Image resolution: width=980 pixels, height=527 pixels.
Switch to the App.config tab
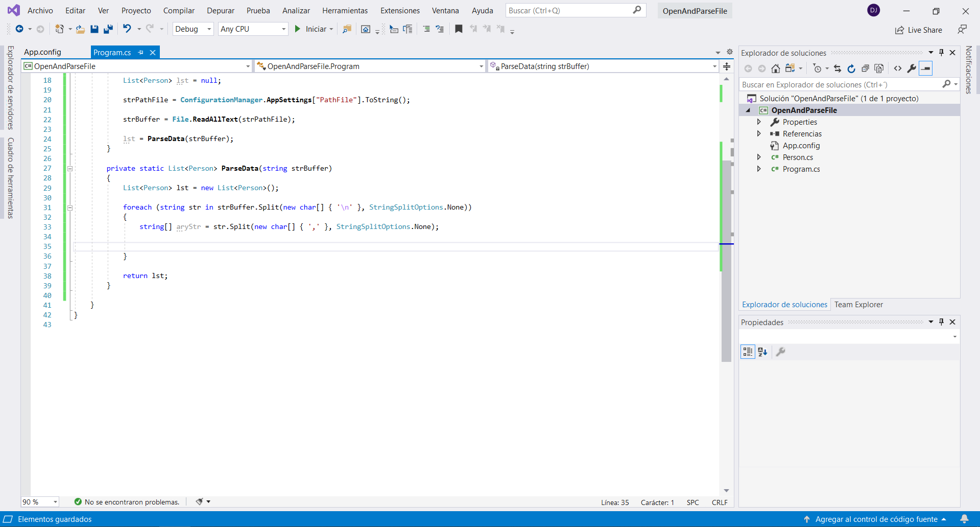(42, 52)
